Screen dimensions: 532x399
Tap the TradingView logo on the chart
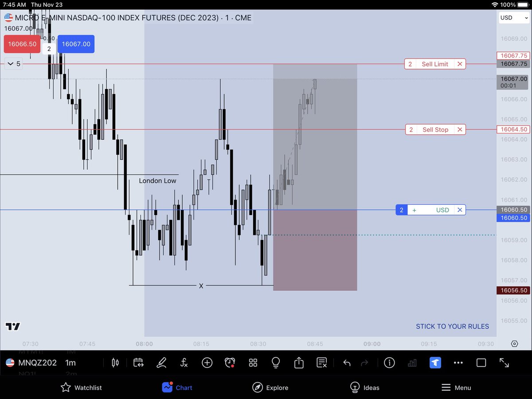tap(13, 326)
